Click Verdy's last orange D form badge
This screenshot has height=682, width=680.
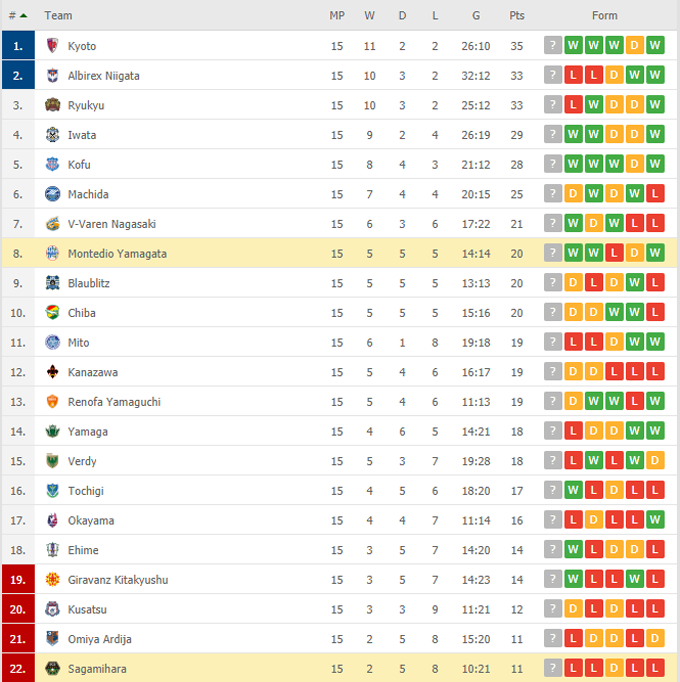(655, 461)
